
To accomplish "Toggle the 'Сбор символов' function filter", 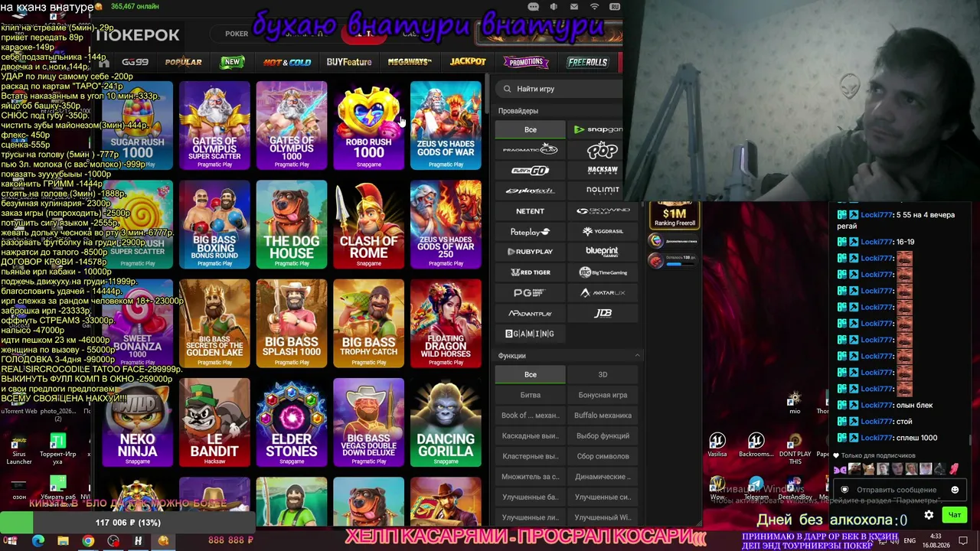I will (x=603, y=456).
